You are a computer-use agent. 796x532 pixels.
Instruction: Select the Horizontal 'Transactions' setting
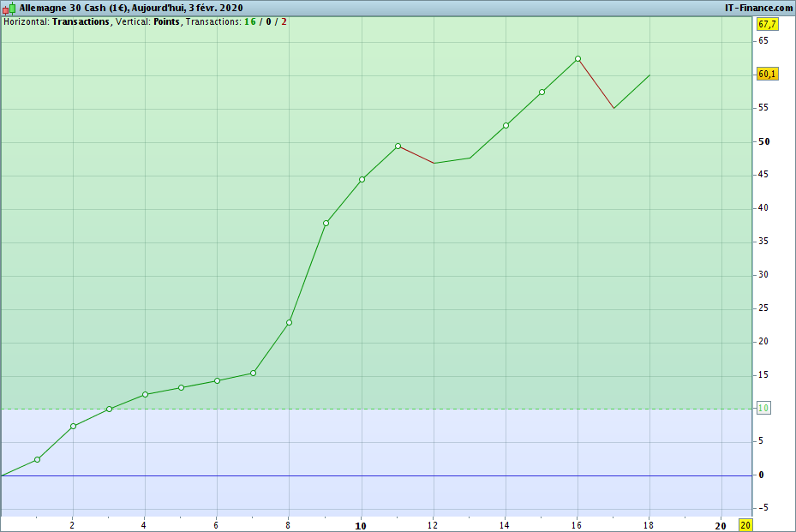[81, 21]
